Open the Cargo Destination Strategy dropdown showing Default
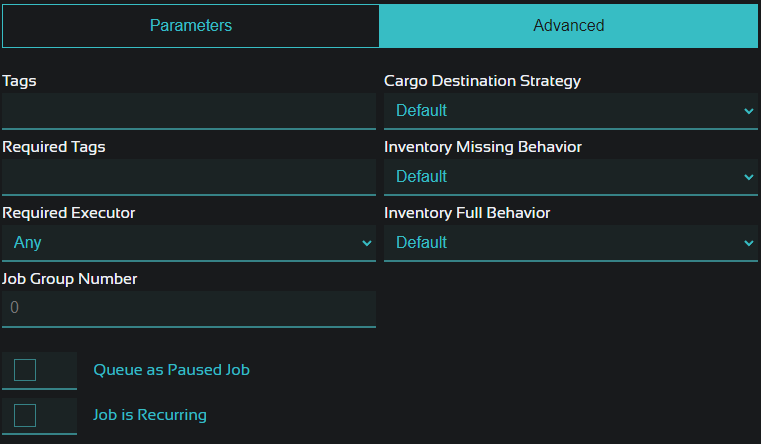This screenshot has height=444, width=761. (571, 111)
